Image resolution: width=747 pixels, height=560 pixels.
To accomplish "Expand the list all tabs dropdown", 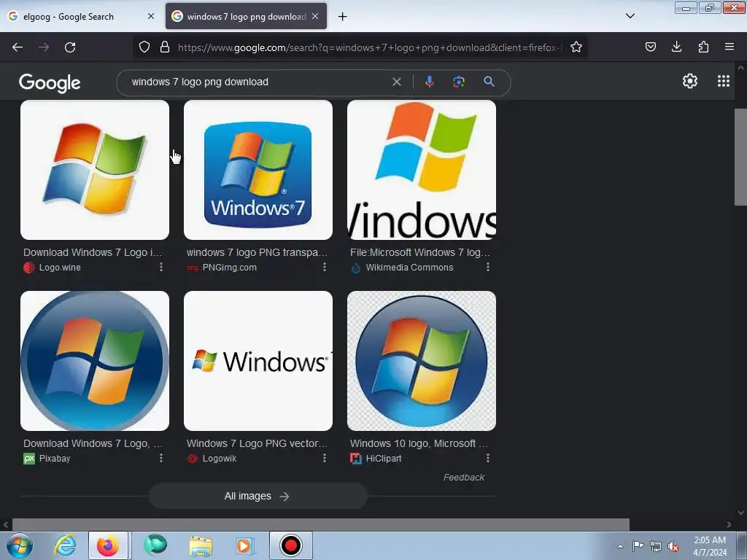I will [630, 16].
